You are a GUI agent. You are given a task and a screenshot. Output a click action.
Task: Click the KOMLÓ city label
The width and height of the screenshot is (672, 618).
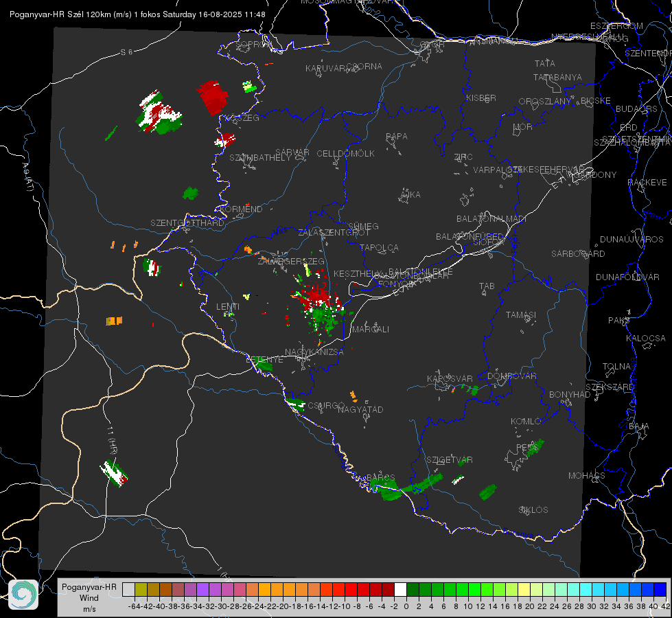526,422
